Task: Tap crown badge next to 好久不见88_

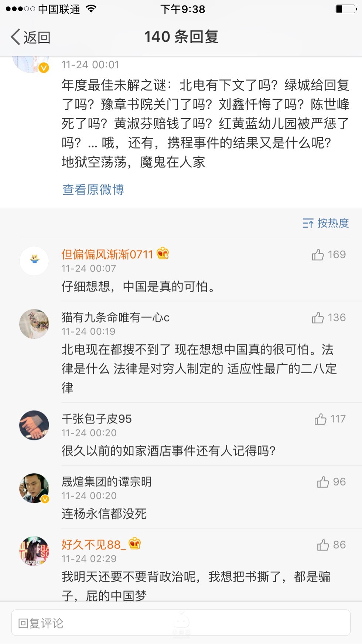Action: coord(135,544)
